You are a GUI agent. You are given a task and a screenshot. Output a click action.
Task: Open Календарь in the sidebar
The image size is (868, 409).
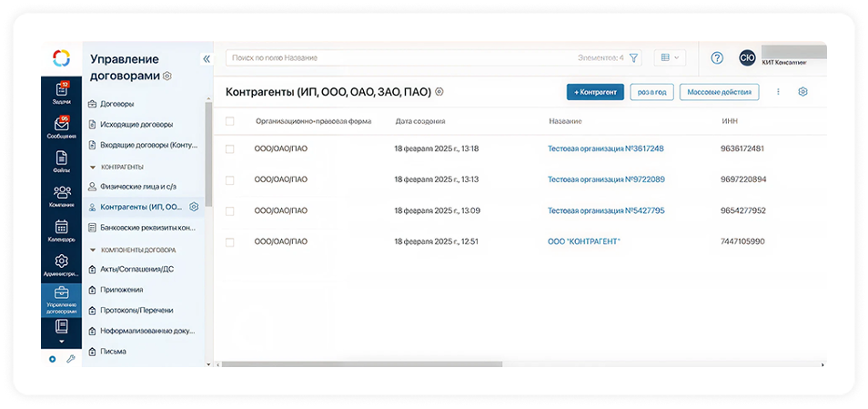61,230
